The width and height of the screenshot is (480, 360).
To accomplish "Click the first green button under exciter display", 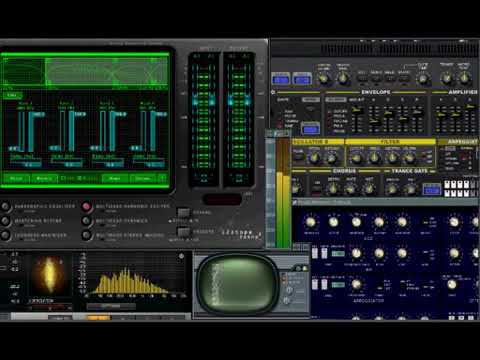I will click(x=16, y=179).
